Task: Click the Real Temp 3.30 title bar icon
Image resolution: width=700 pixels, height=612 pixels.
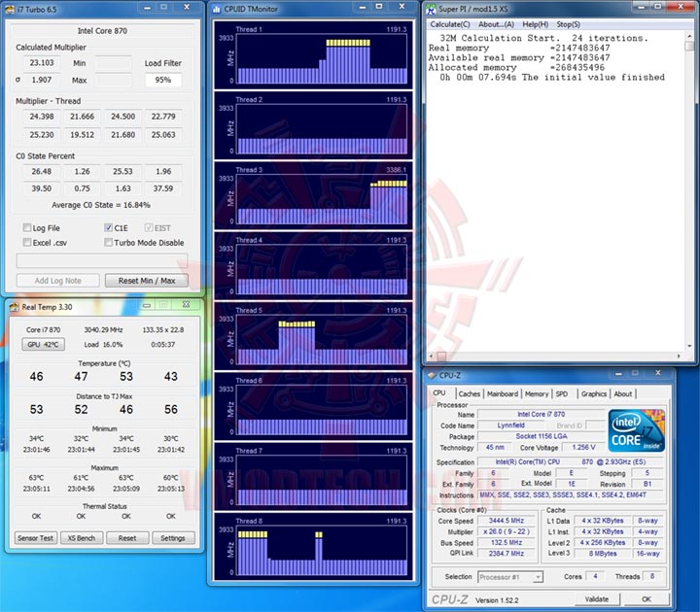Action: [x=15, y=307]
